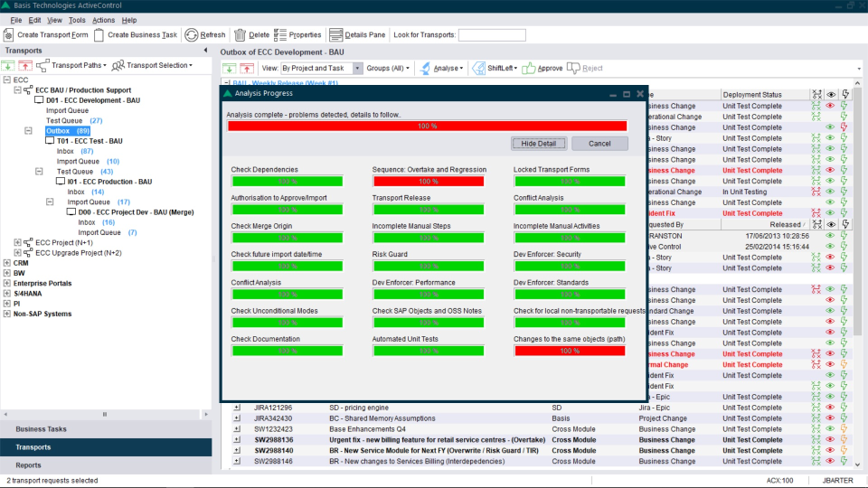868x488 pixels.
Task: Click the main red analysis progress bar
Action: point(428,127)
